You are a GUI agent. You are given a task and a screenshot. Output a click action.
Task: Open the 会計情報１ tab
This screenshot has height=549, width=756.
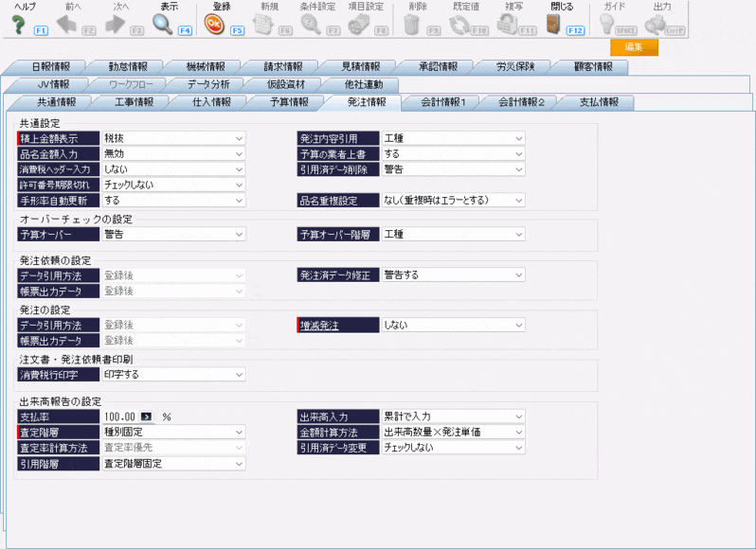pyautogui.click(x=443, y=102)
